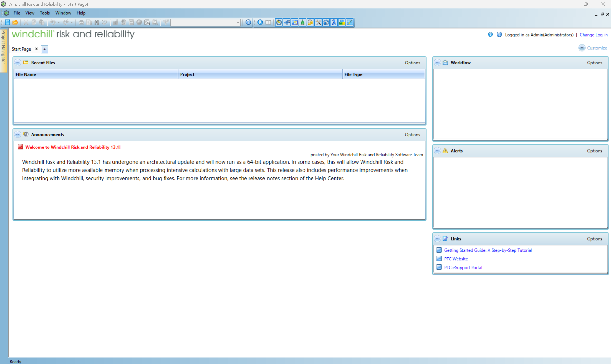Collapse the Alerts panel
Screen dimensions: 611x364
(437, 151)
